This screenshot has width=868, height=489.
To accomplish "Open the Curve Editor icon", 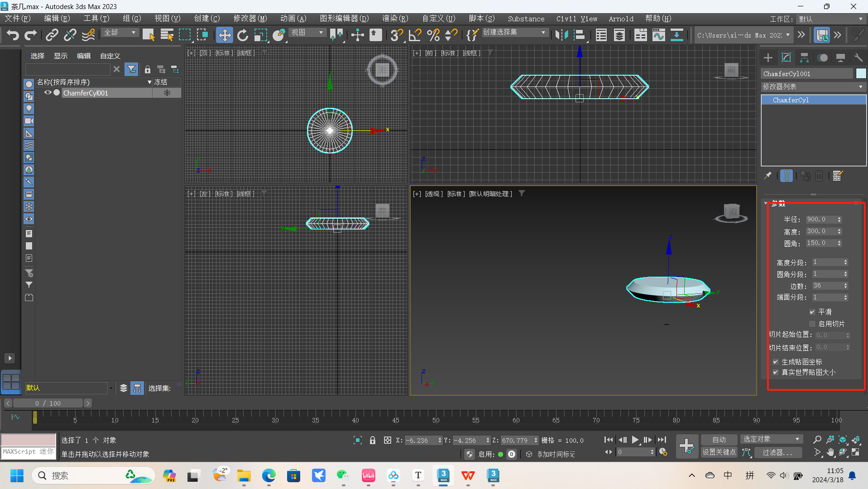I will coord(659,35).
